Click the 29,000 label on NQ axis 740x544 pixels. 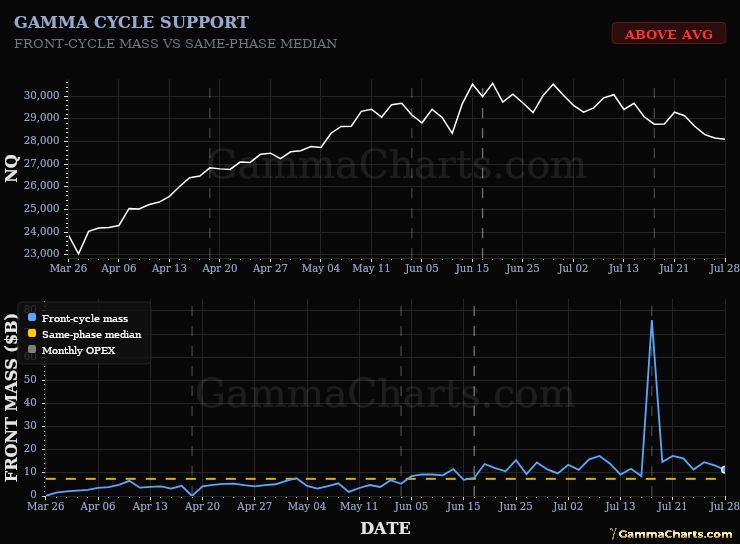pos(42,117)
